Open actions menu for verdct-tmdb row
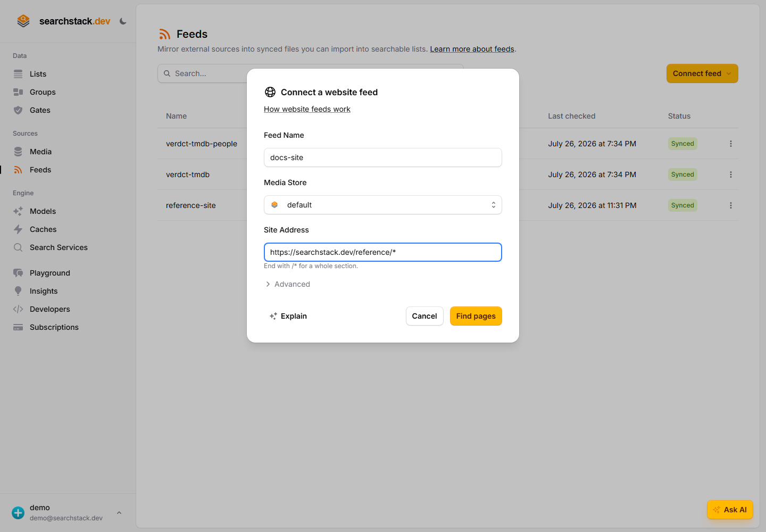Screen dimensions: 766x532 coord(731,174)
